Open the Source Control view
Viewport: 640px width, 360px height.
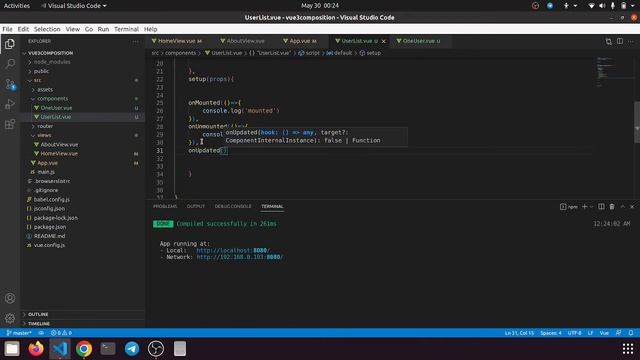[x=10, y=84]
